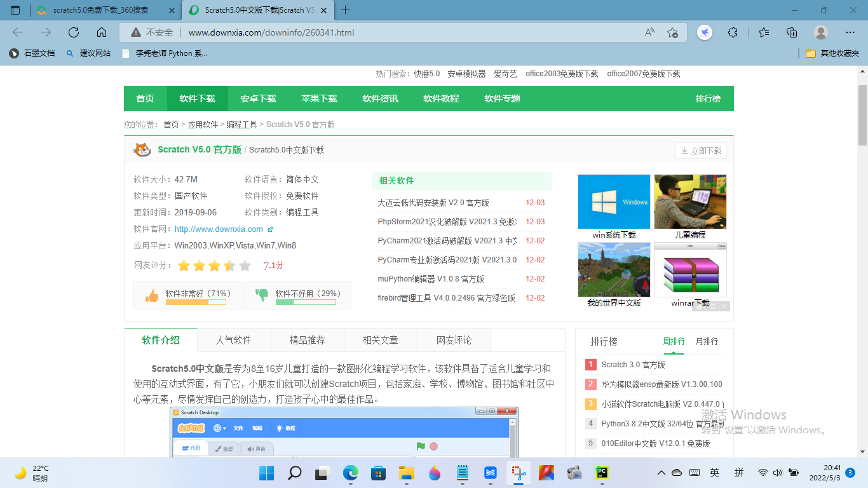Image resolution: width=868 pixels, height=488 pixels.
Task: Open Microsoft Edge on the taskbar
Action: pos(351,473)
